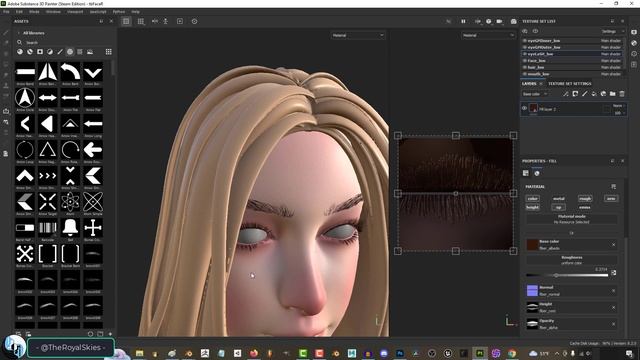
Task: Switch to Texture Set Settings tab
Action: point(569,84)
